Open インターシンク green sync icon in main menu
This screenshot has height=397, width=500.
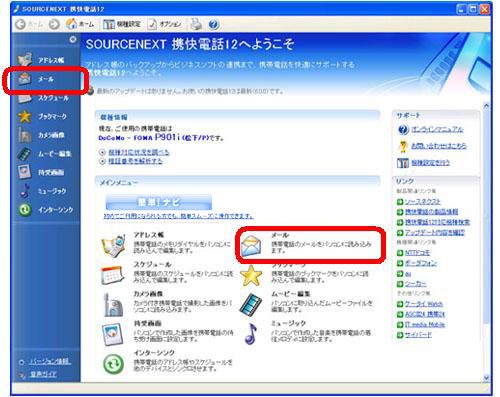(x=113, y=364)
